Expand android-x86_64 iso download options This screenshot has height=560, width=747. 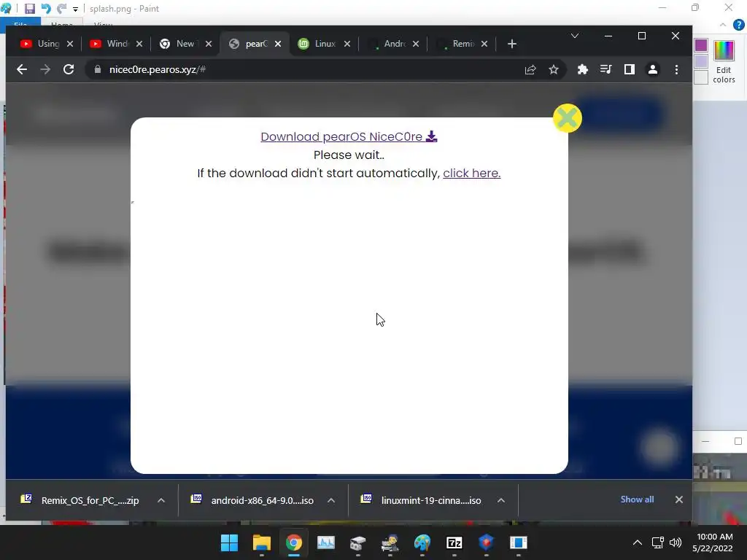(331, 500)
